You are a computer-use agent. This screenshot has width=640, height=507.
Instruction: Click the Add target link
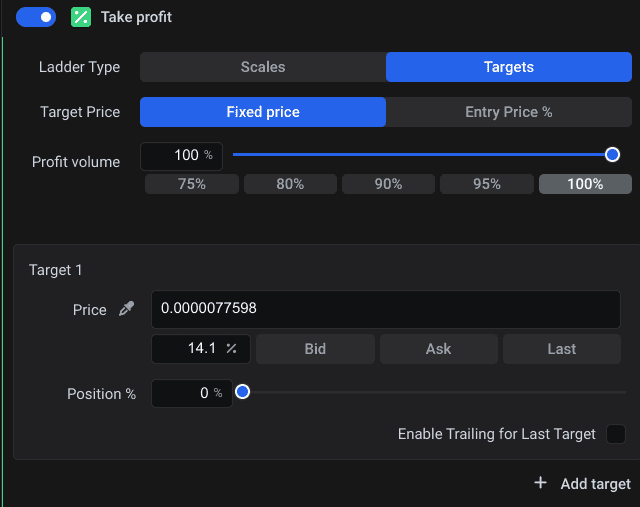596,484
